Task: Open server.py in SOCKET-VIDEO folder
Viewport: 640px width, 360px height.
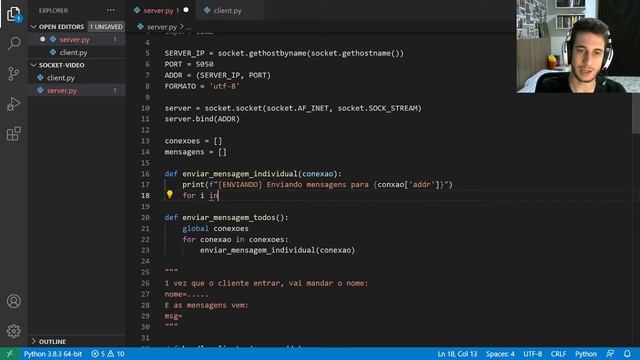Action: pos(77,90)
